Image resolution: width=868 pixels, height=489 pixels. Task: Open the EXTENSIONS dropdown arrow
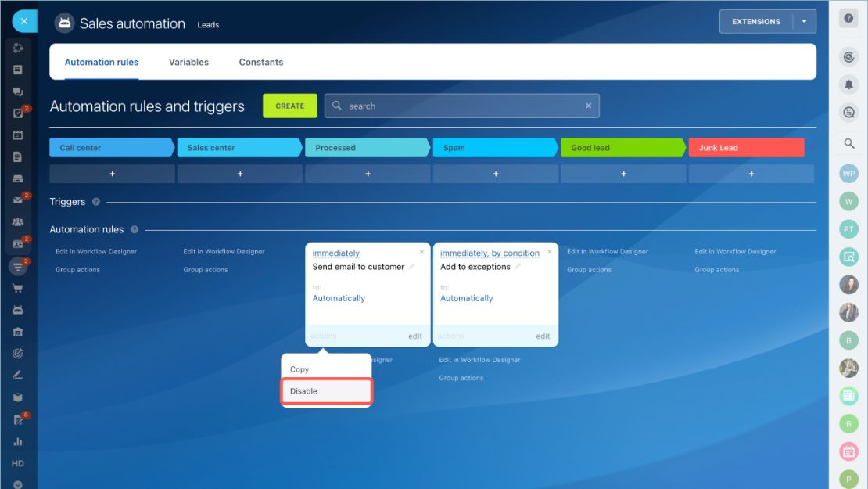(x=805, y=22)
